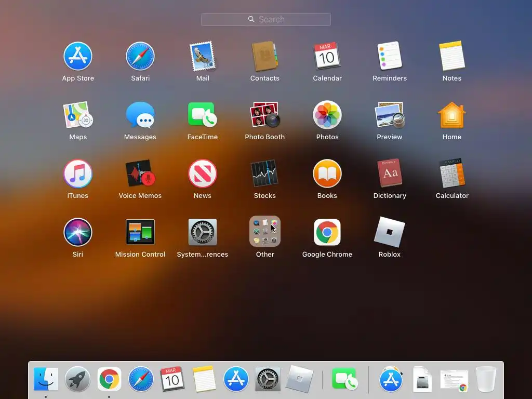This screenshot has height=399, width=532.
Task: Launch the Books app
Action: pos(327,174)
